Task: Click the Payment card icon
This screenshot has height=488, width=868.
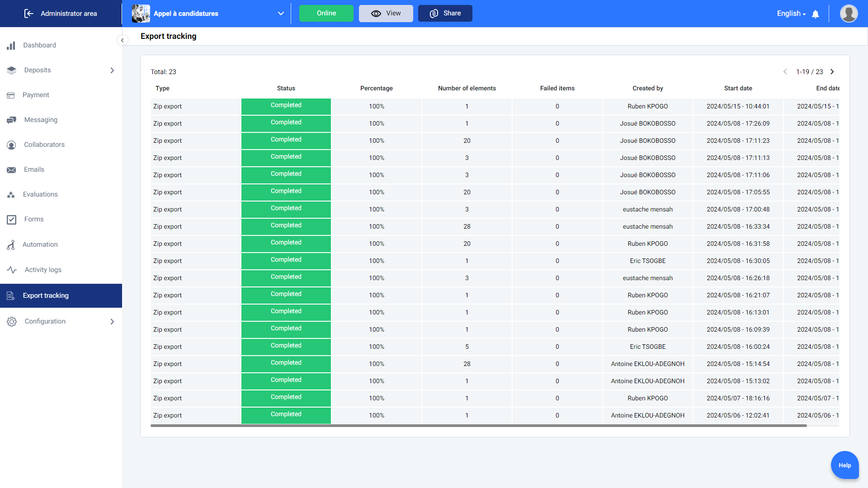Action: coord(11,95)
